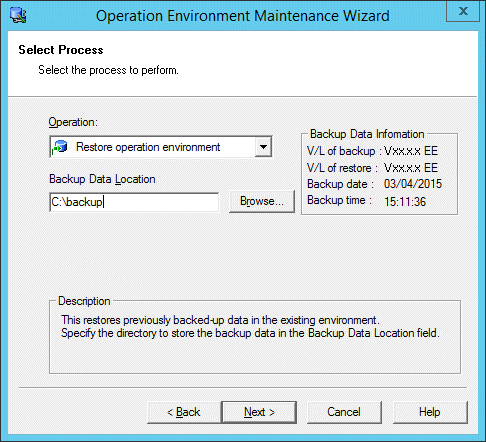Select the Backup date value 03/04/2015
Screen dimensions: 486x442
coord(413,184)
